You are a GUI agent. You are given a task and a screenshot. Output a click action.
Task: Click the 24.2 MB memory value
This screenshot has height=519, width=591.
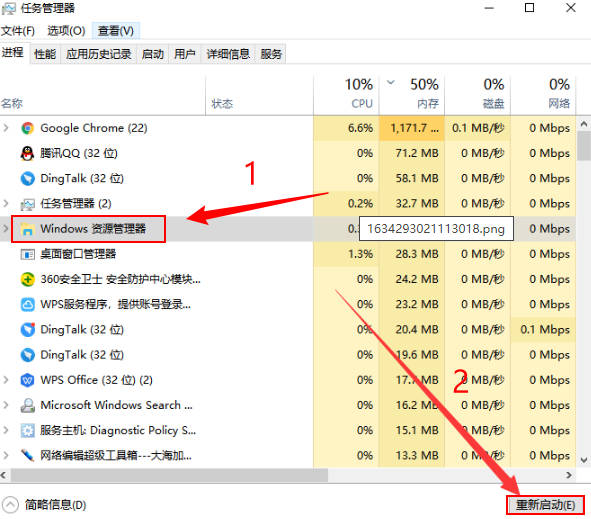(x=417, y=279)
